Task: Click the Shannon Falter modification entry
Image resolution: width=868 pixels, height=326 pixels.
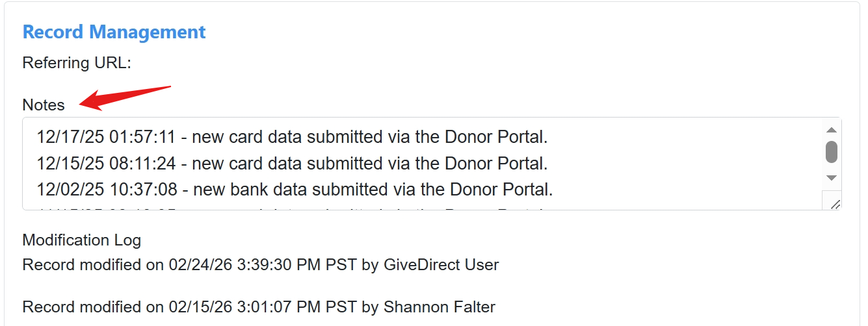Action: coord(259,307)
